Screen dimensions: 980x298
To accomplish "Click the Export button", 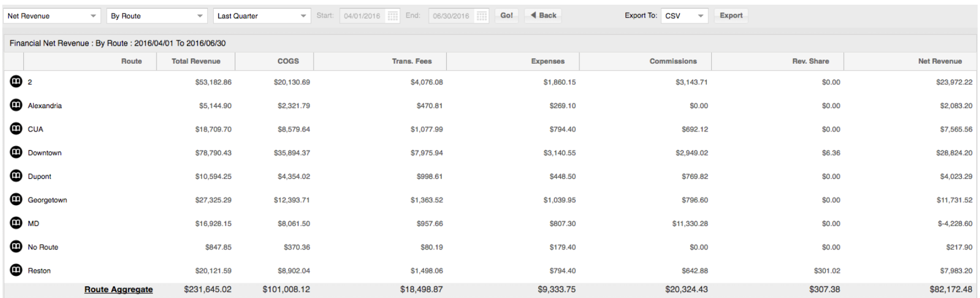I will coord(731,16).
